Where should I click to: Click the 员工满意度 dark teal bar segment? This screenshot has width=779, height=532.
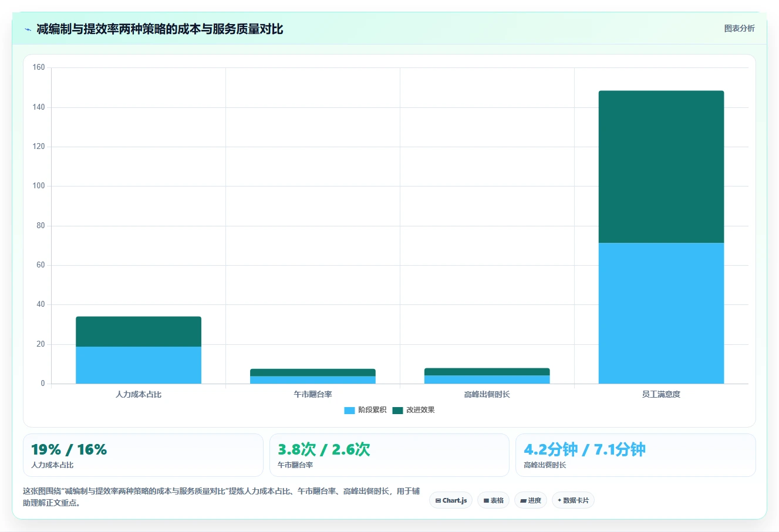(661, 167)
